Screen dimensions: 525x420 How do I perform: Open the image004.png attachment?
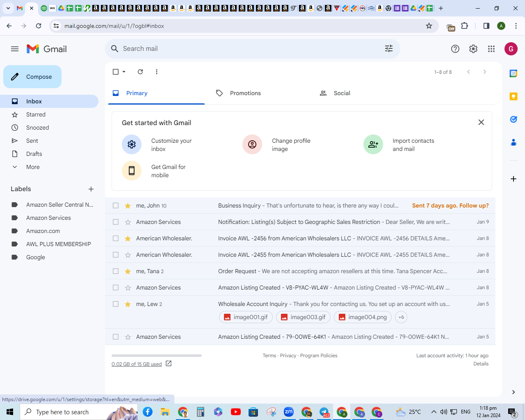point(363,317)
